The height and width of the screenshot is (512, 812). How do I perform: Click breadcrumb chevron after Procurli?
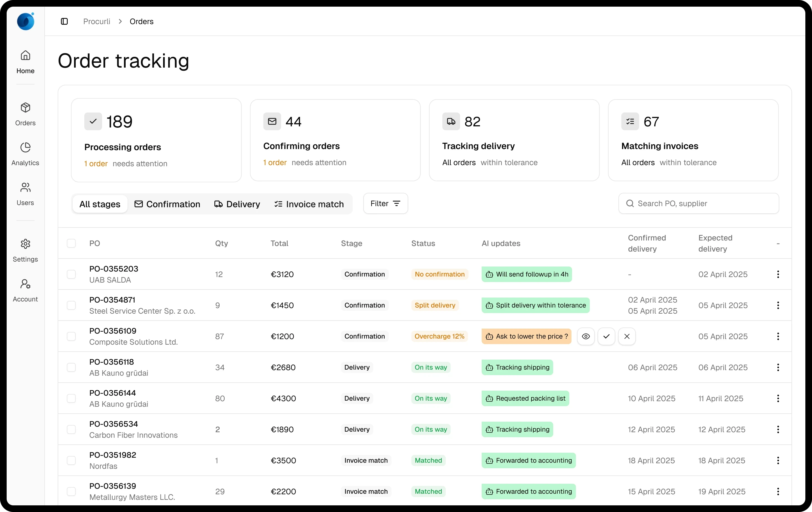pyautogui.click(x=120, y=21)
